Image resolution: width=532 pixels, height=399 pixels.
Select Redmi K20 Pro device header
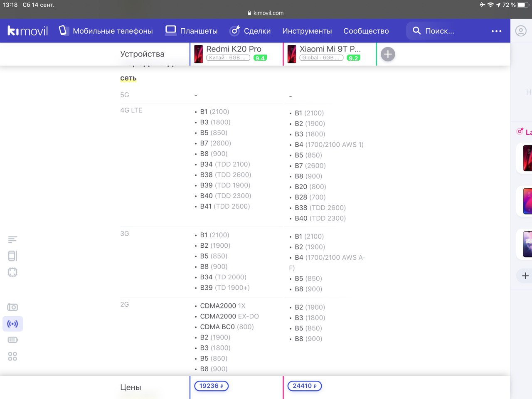[234, 49]
